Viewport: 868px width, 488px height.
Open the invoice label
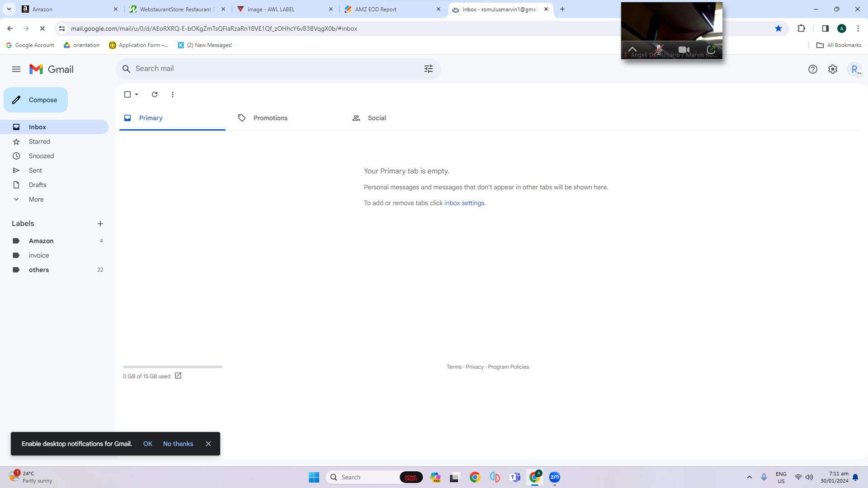point(54,255)
